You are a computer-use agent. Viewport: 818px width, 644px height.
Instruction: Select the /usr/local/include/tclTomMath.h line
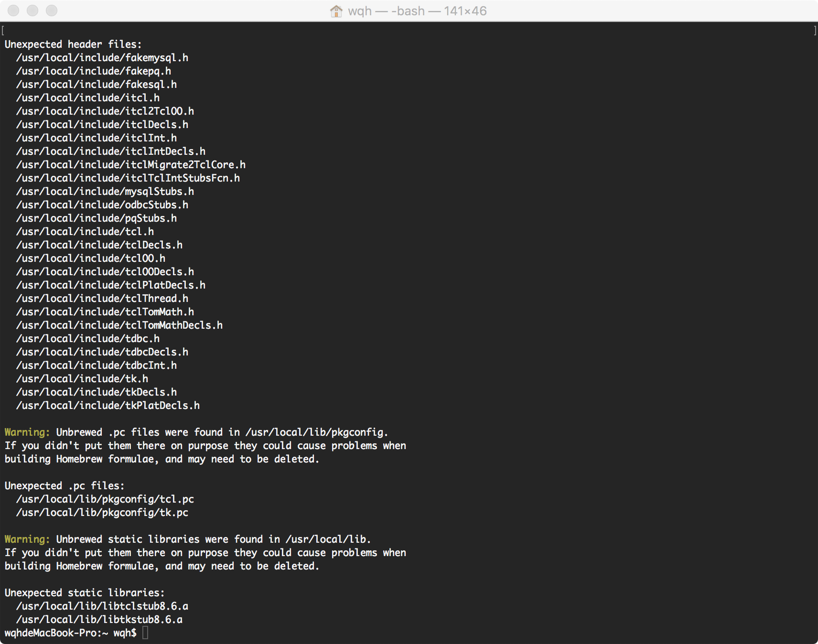pos(105,312)
